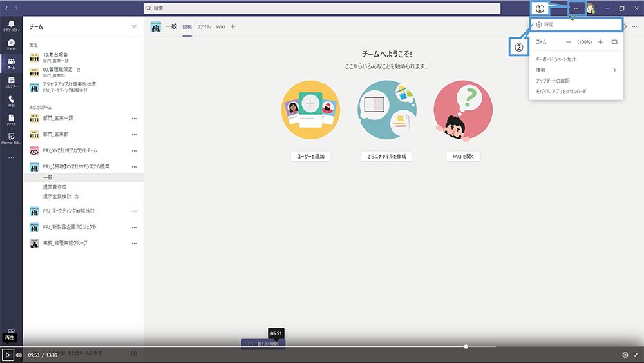Viewport: 644px width, 363px height.
Task: Open more options for PRJ_マーケティング戦略検討 team
Action: (134, 211)
